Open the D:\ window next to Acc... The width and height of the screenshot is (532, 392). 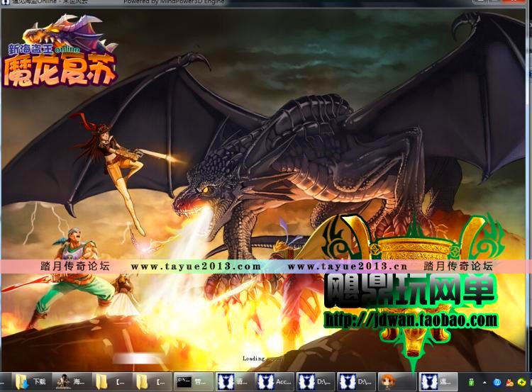[316, 382]
